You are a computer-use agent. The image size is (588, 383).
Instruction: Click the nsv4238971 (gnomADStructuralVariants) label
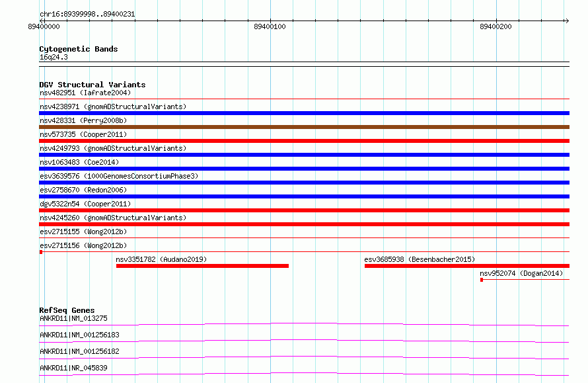click(113, 106)
